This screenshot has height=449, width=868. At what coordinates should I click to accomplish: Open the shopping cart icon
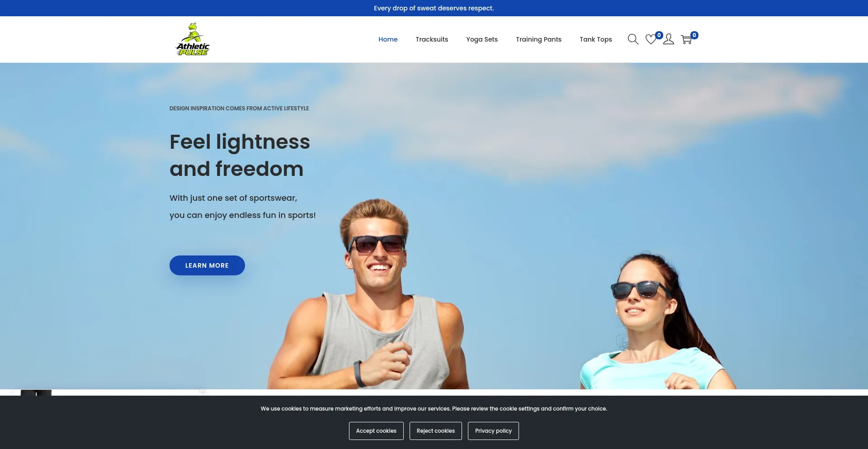[x=686, y=39]
